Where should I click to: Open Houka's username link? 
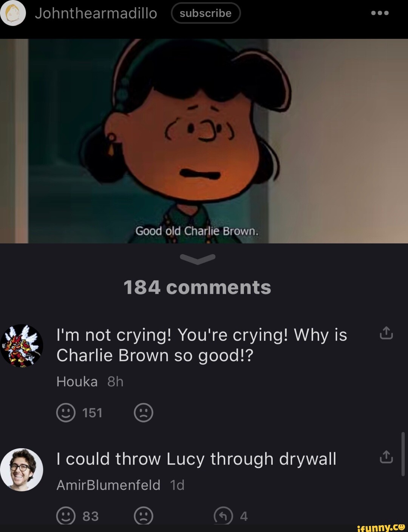(77, 382)
